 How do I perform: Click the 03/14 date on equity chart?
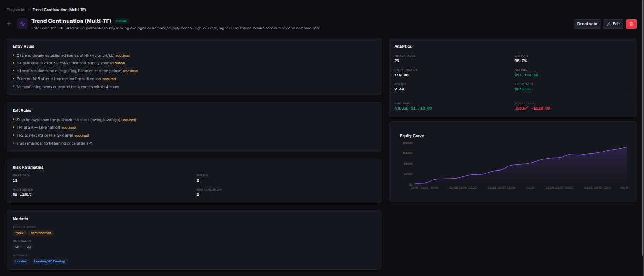click(x=624, y=188)
